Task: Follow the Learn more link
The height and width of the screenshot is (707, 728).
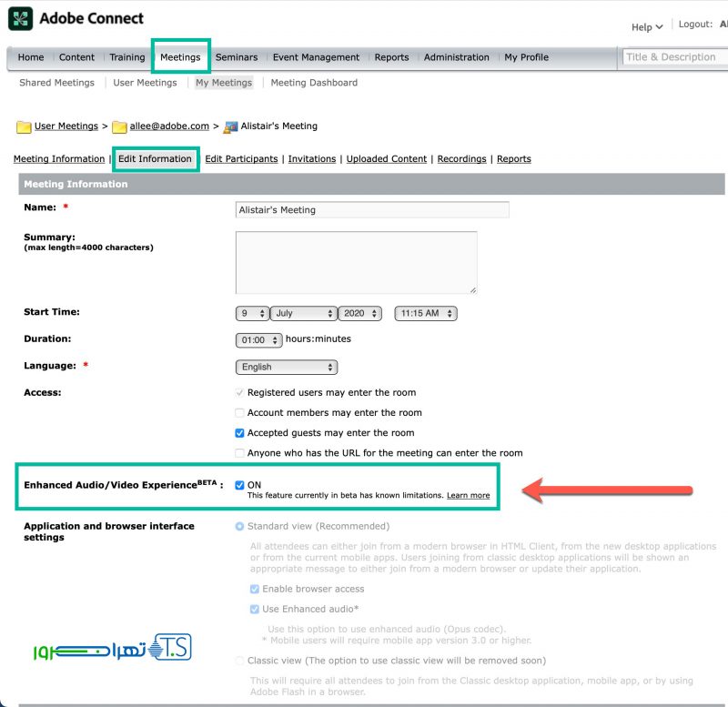Action: tap(468, 496)
